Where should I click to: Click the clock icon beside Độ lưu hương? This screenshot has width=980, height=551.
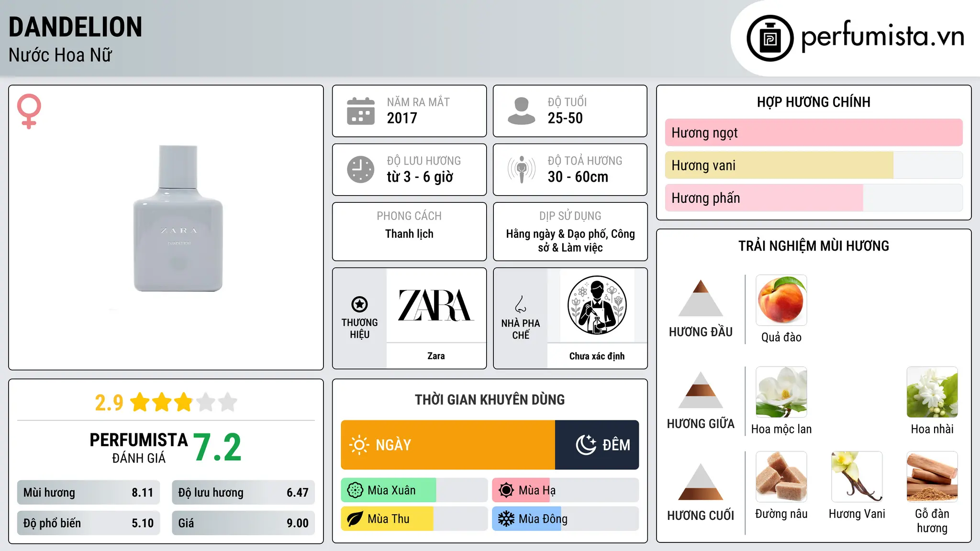[x=361, y=169]
